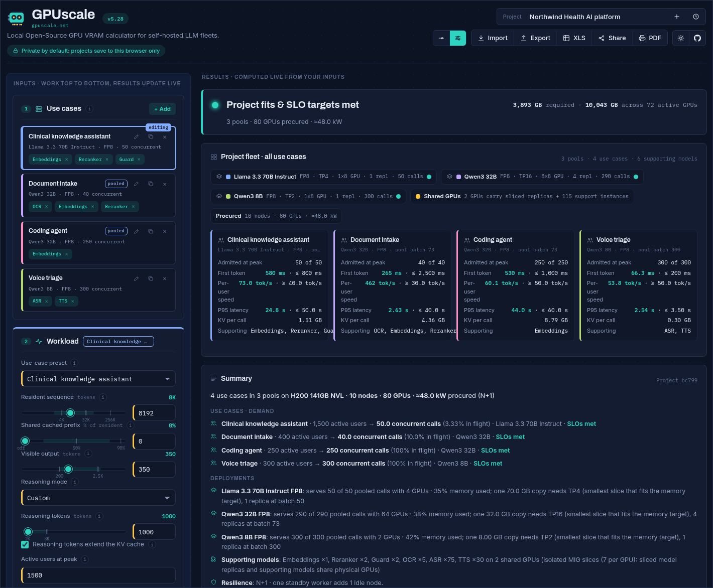
Task: Remove Guard tag from Clinical knowledge assistant
Action: [x=139, y=160]
